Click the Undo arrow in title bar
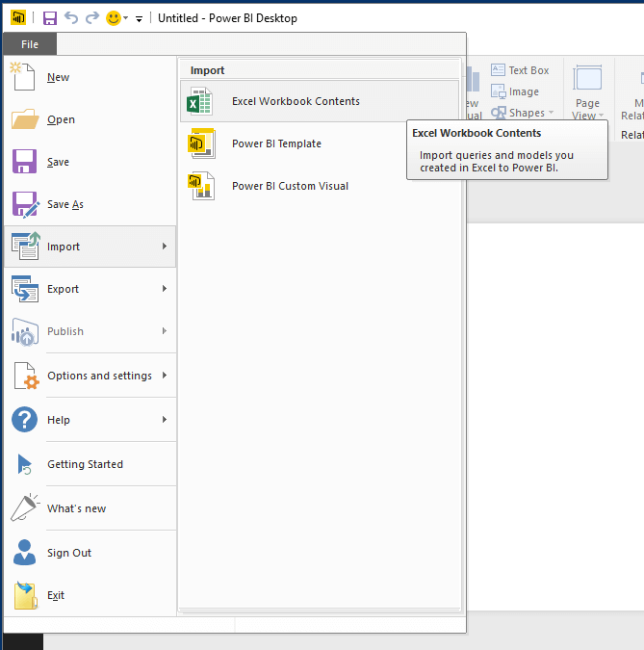644x650 pixels. click(71, 18)
